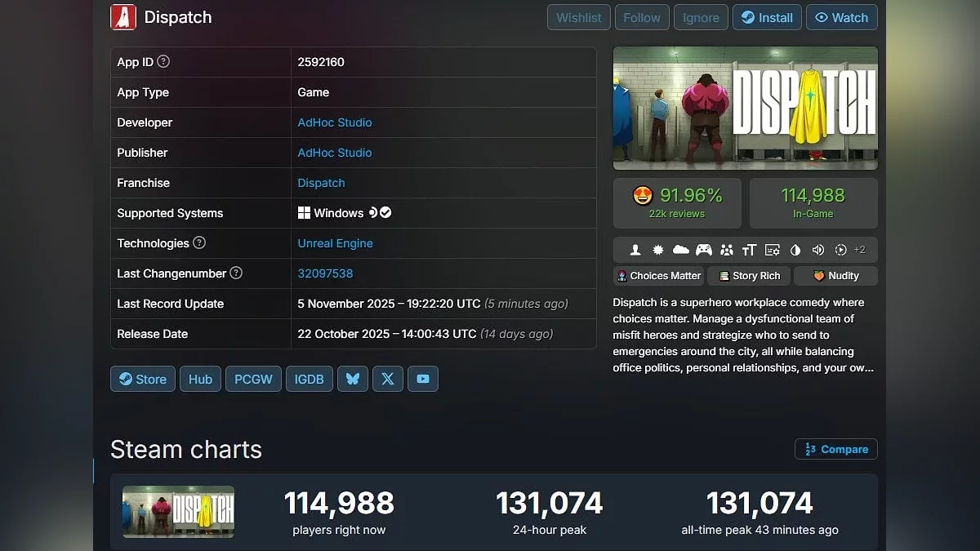The height and width of the screenshot is (551, 980).
Task: Toggle the Wishlist button
Action: click(x=578, y=17)
